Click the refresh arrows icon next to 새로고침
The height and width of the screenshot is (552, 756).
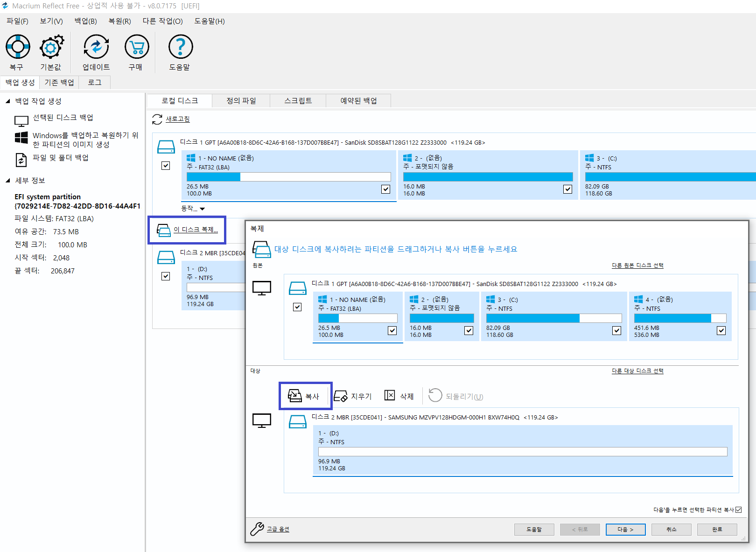(157, 119)
